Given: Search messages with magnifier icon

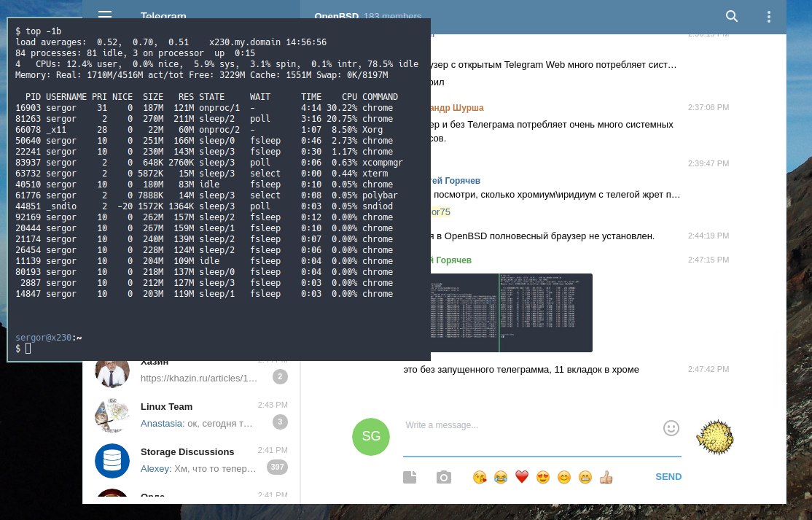Looking at the screenshot, I should pyautogui.click(x=731, y=16).
